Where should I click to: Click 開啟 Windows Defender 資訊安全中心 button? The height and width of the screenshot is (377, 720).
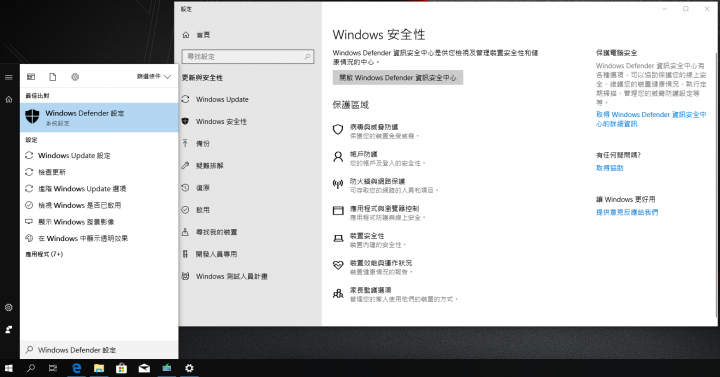click(398, 78)
